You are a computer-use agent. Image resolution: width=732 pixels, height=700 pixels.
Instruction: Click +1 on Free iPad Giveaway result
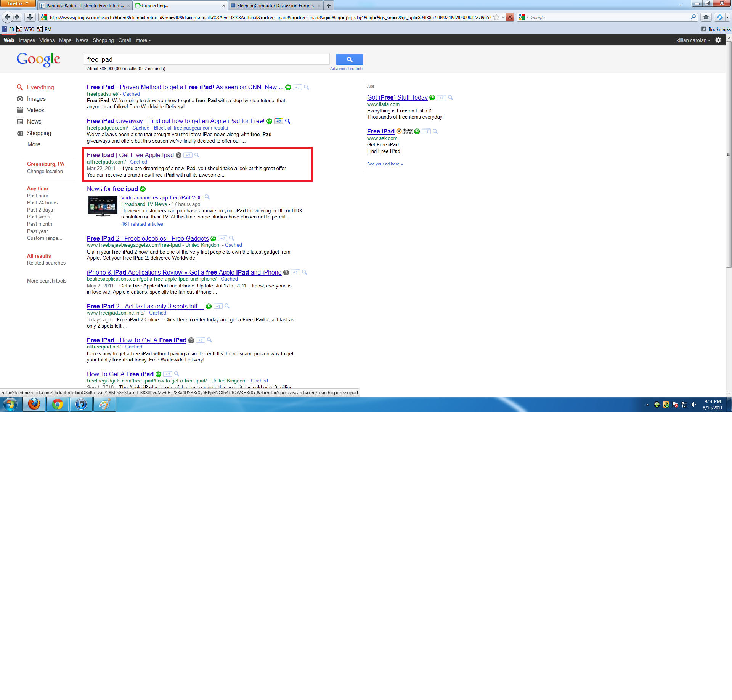pos(278,121)
